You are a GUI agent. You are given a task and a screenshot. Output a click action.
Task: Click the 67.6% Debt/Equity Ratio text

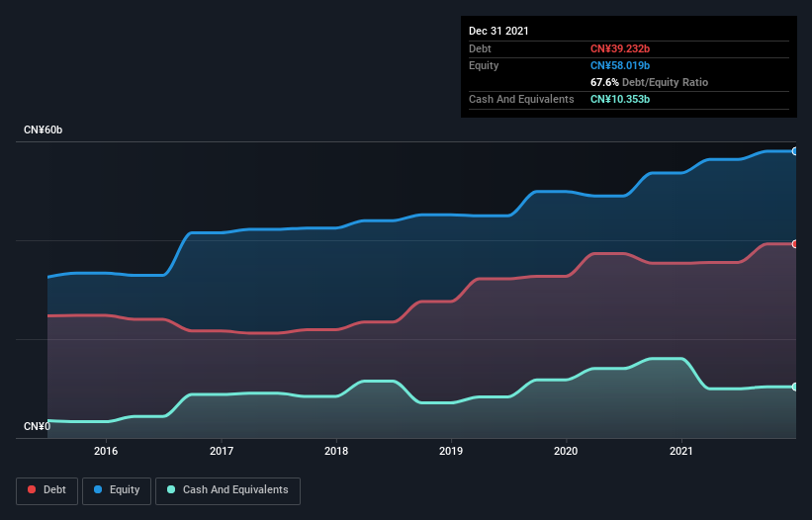pos(649,82)
